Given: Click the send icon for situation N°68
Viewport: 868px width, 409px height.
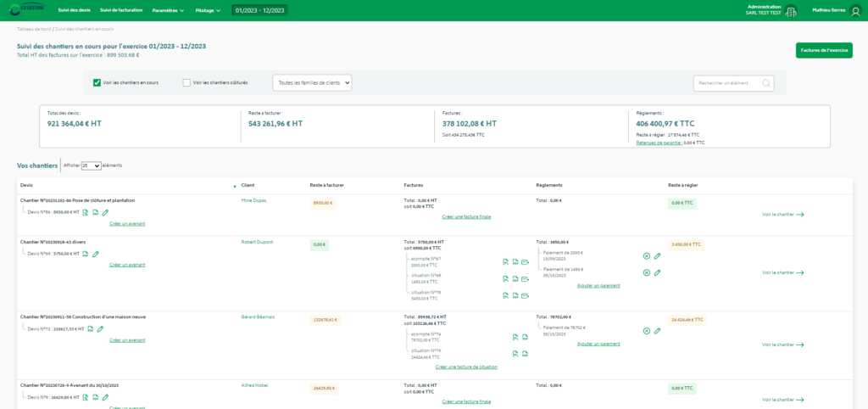Looking at the screenshot, I should 525,279.
